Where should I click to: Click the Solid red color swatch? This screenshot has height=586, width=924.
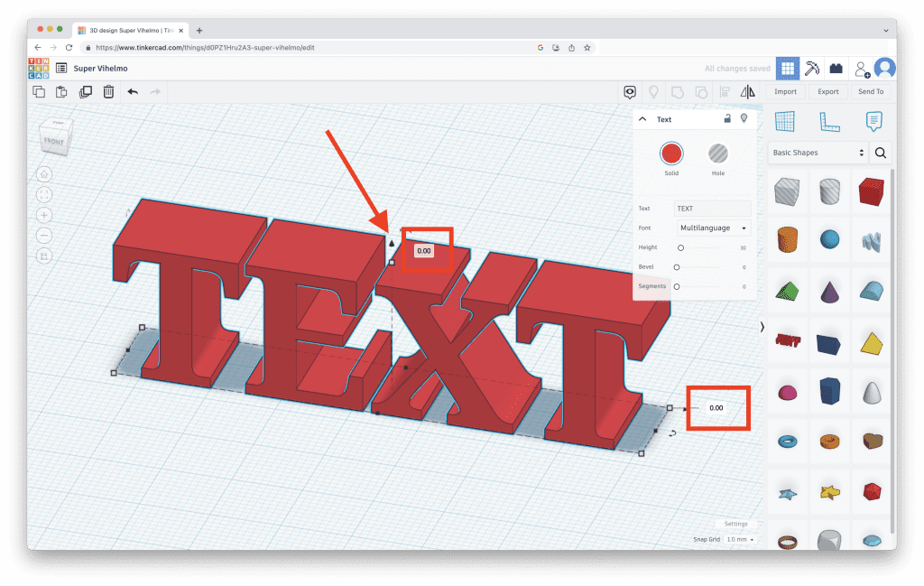coord(670,153)
